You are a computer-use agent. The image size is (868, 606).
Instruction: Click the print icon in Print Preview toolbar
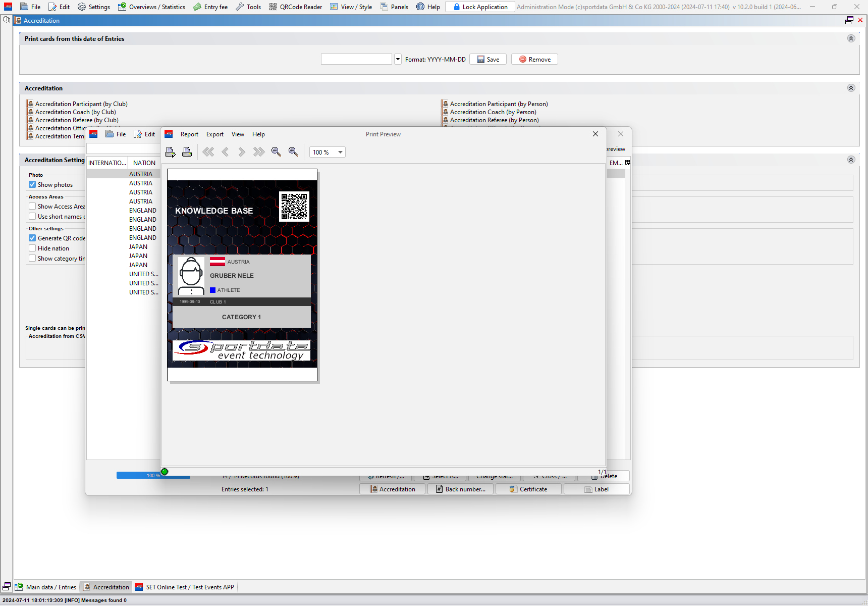(x=187, y=152)
